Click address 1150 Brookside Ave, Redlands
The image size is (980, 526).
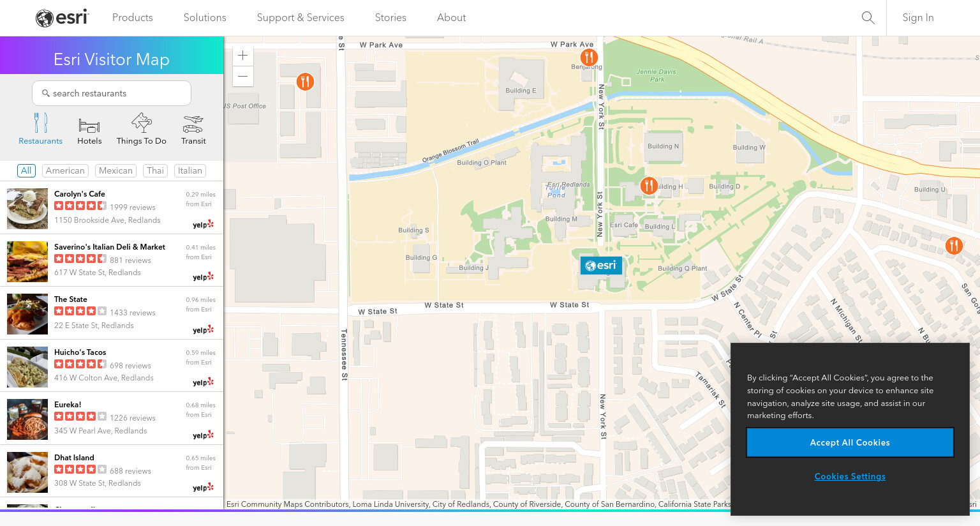coord(107,220)
